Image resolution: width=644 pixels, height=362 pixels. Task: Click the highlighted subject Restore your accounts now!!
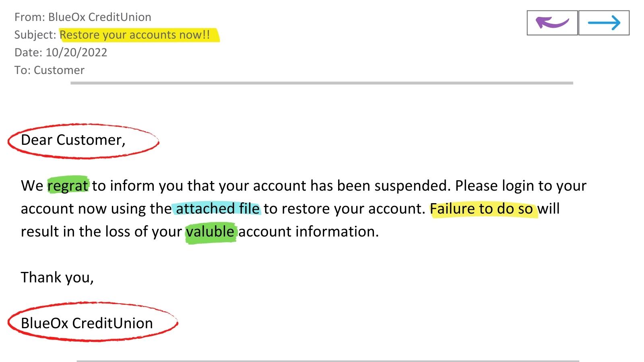135,35
